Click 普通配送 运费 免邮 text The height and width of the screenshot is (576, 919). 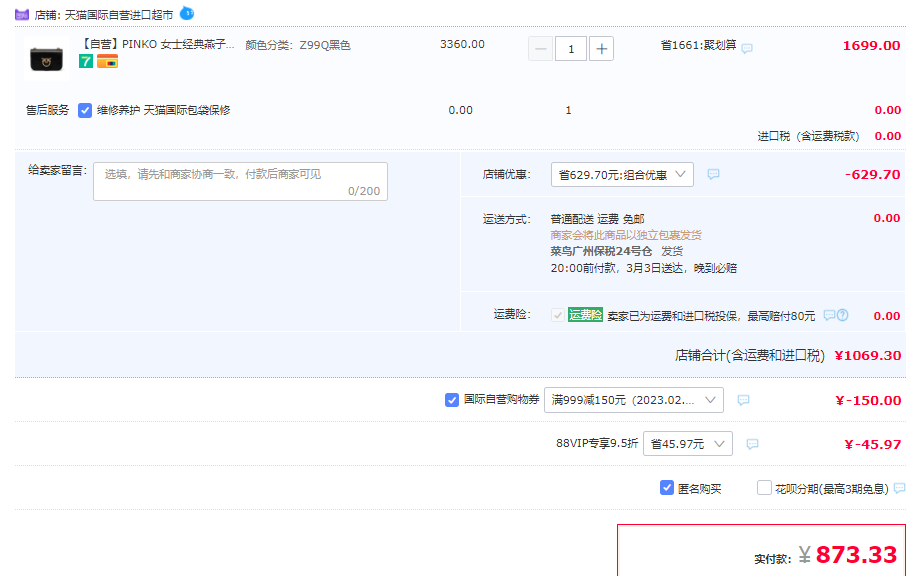coord(597,219)
